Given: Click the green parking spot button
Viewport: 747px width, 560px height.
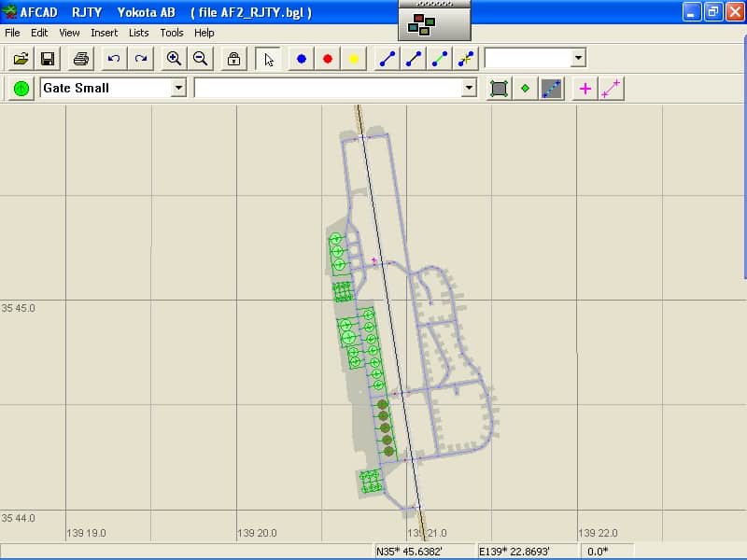Looking at the screenshot, I should click(21, 89).
